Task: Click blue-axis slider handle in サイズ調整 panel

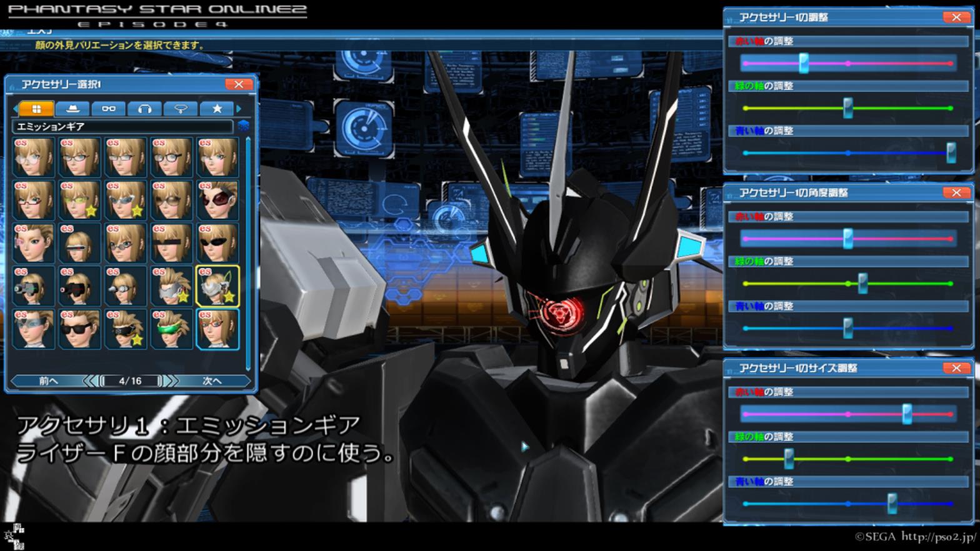Action: point(892,504)
